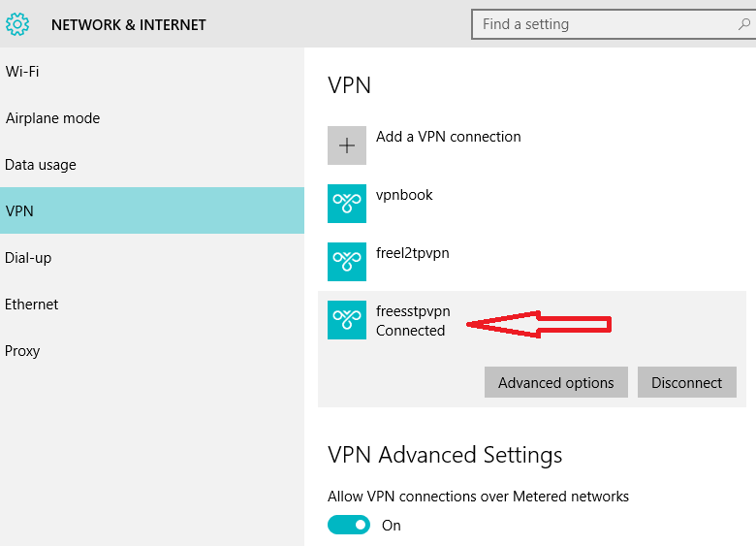Click the Add a VPN connection label
This screenshot has height=546, width=756.
(448, 137)
